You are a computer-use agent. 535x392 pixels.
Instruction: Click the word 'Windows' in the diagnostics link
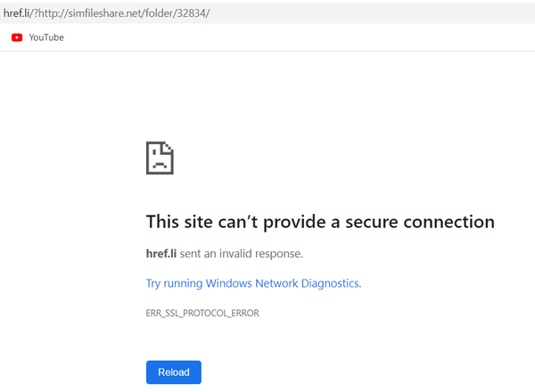228,283
